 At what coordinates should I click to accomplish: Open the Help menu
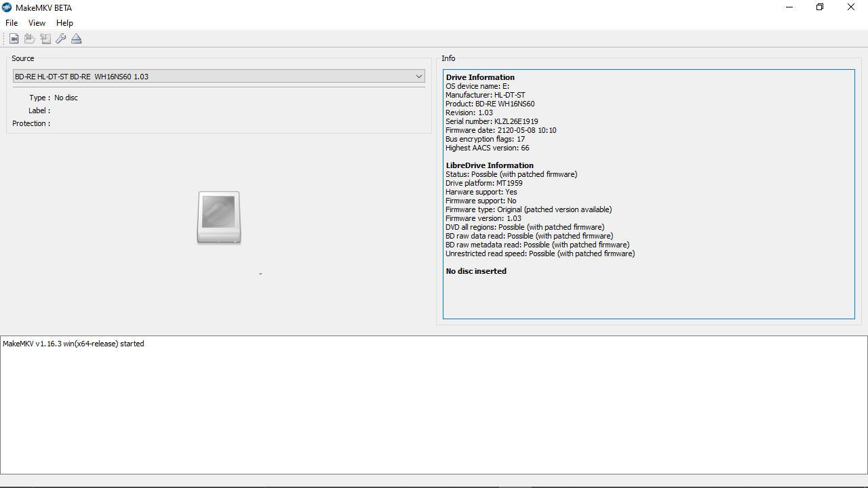64,23
